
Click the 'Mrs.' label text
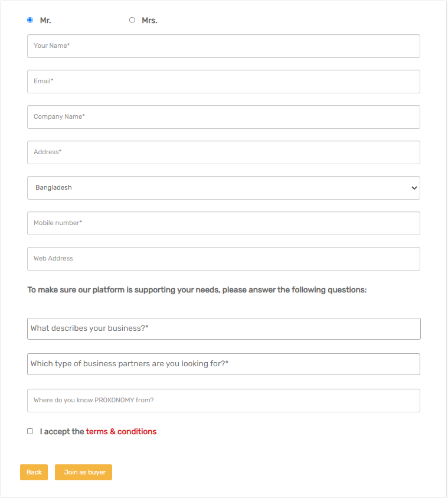click(149, 21)
